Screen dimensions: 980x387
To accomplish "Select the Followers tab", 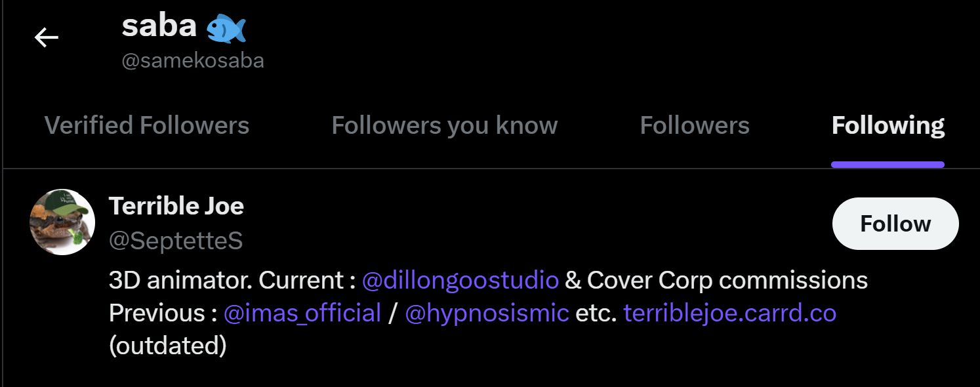I will 695,125.
